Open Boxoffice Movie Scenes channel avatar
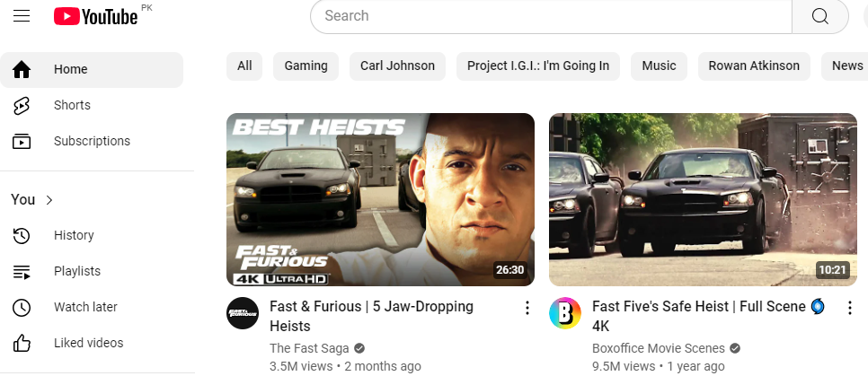Screen dimensions: 868x376 564,313
